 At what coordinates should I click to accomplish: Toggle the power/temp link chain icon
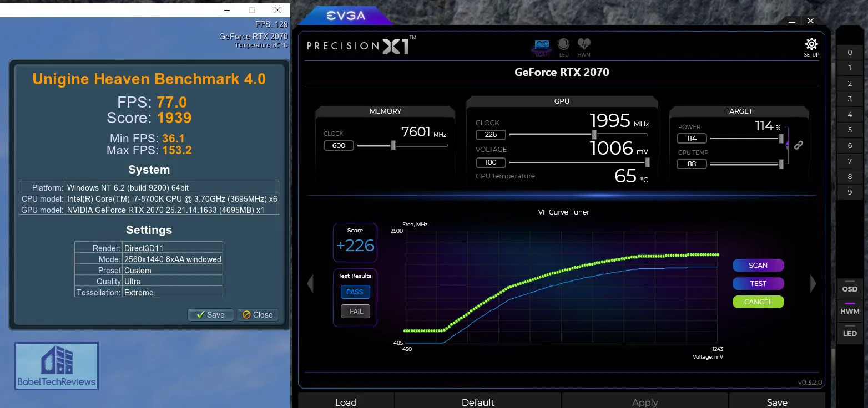(798, 145)
